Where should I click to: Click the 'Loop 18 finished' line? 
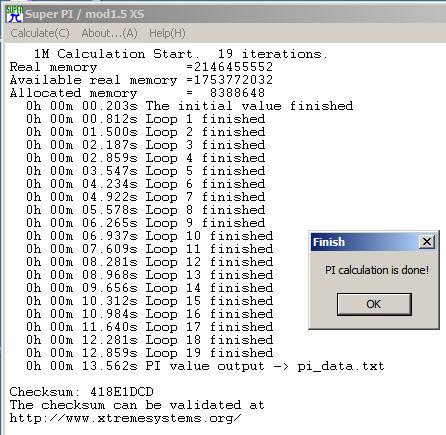pos(150,340)
